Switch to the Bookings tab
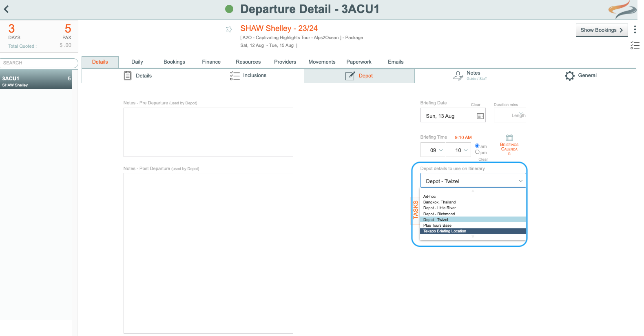 [174, 62]
